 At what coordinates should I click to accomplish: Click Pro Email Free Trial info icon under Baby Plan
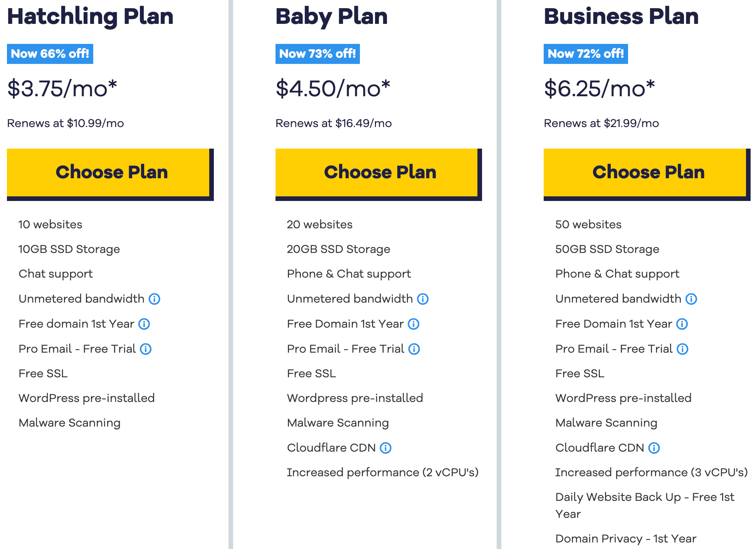(x=414, y=349)
